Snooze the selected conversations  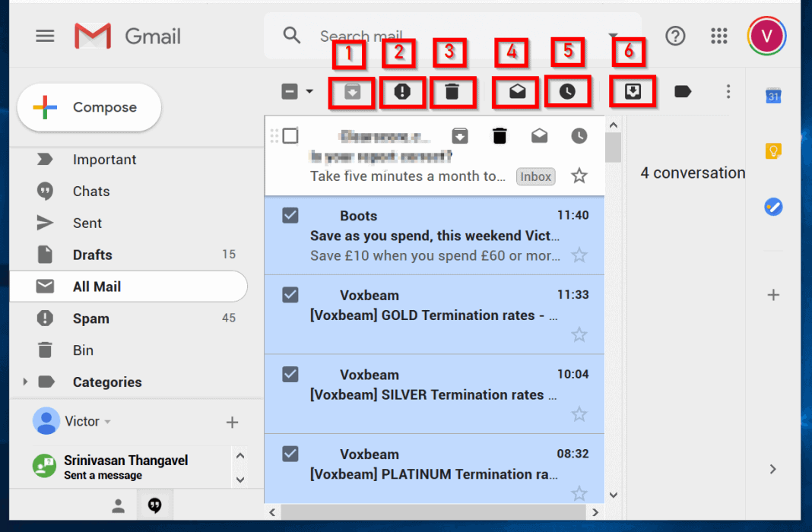(x=568, y=91)
